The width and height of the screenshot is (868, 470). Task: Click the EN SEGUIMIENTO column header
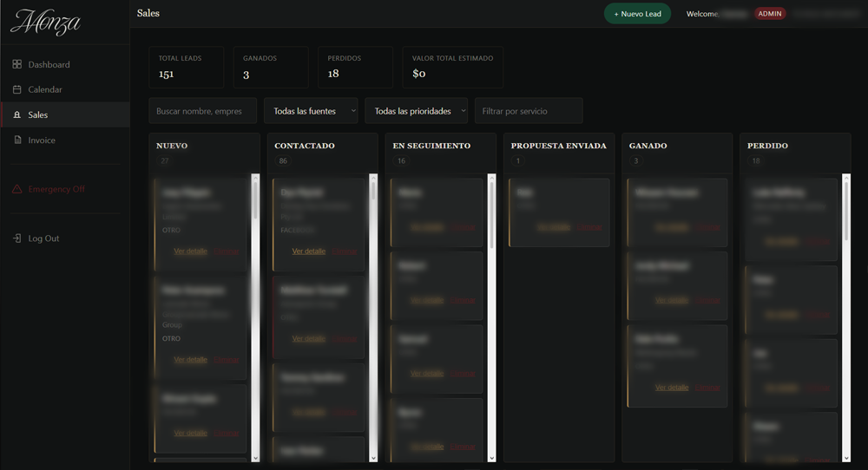(431, 146)
